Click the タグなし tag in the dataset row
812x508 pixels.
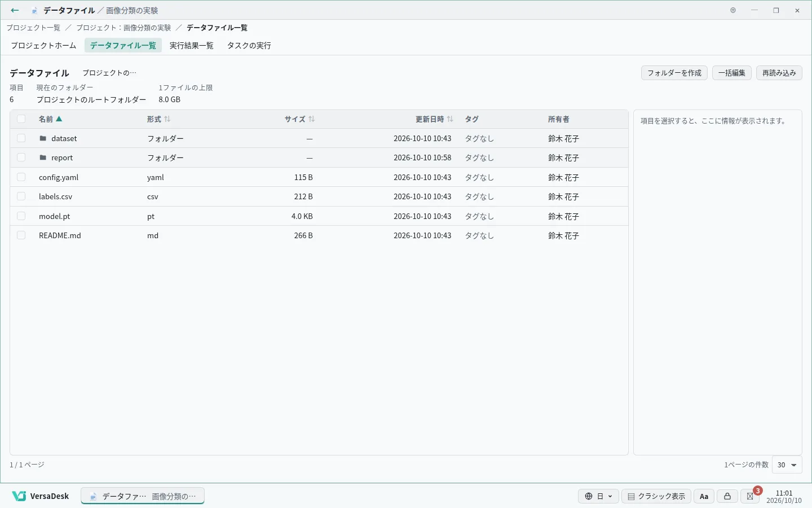[x=479, y=138]
